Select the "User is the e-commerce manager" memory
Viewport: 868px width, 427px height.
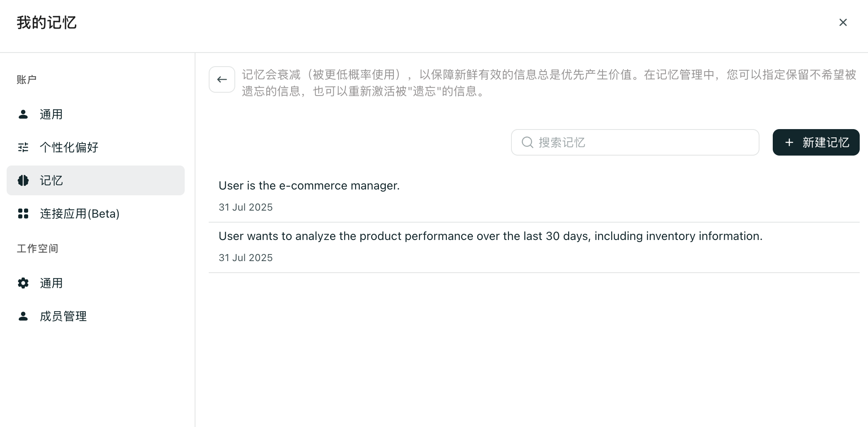[309, 186]
